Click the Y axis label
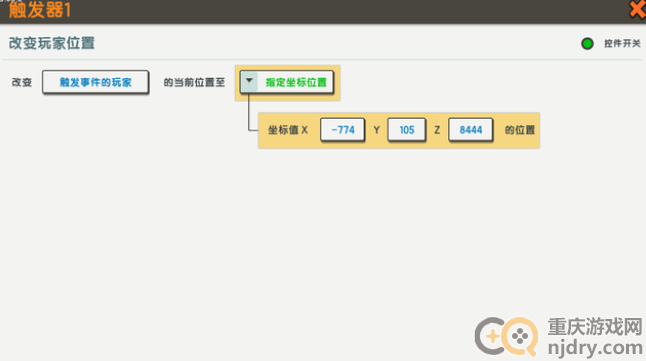 point(377,130)
